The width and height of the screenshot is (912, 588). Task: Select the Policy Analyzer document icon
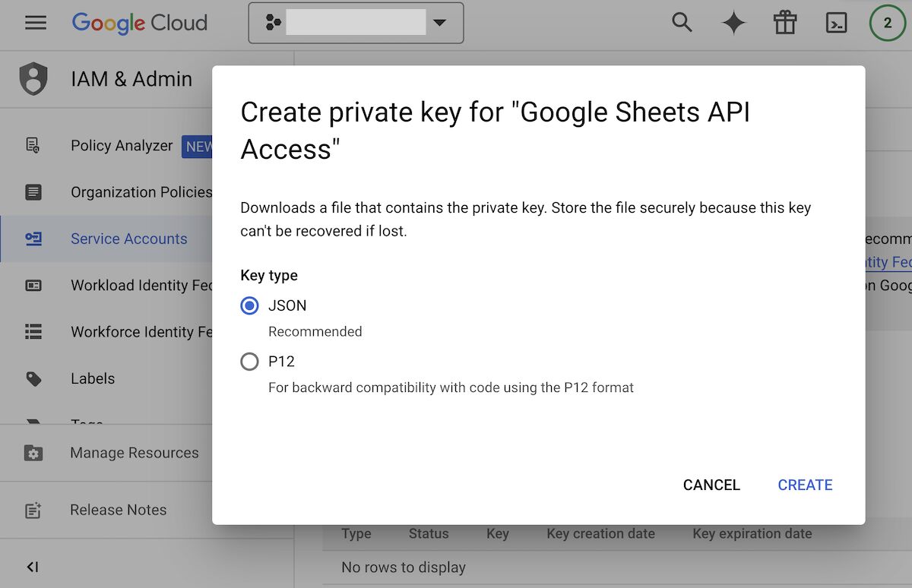click(33, 146)
